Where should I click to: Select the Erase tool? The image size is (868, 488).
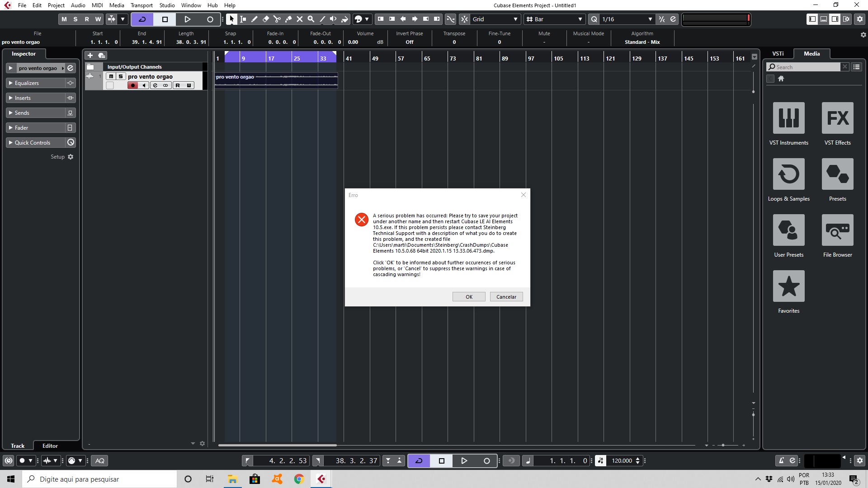click(266, 19)
